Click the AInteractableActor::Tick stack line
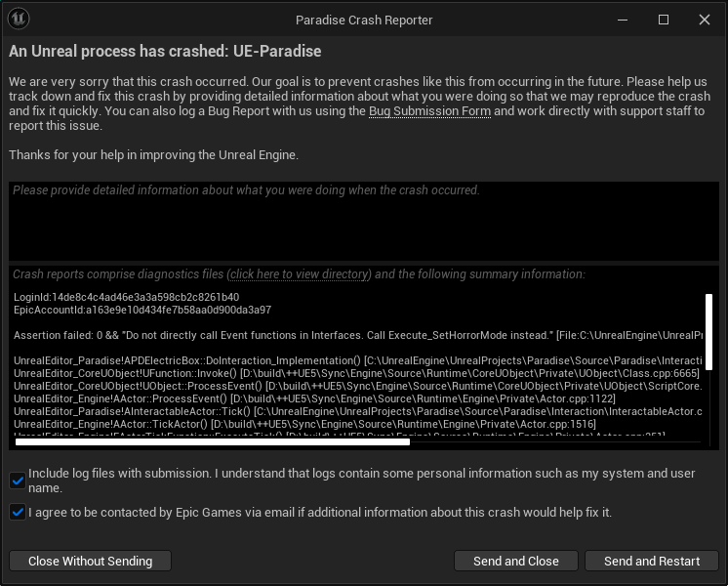This screenshot has height=586, width=728. point(358,411)
